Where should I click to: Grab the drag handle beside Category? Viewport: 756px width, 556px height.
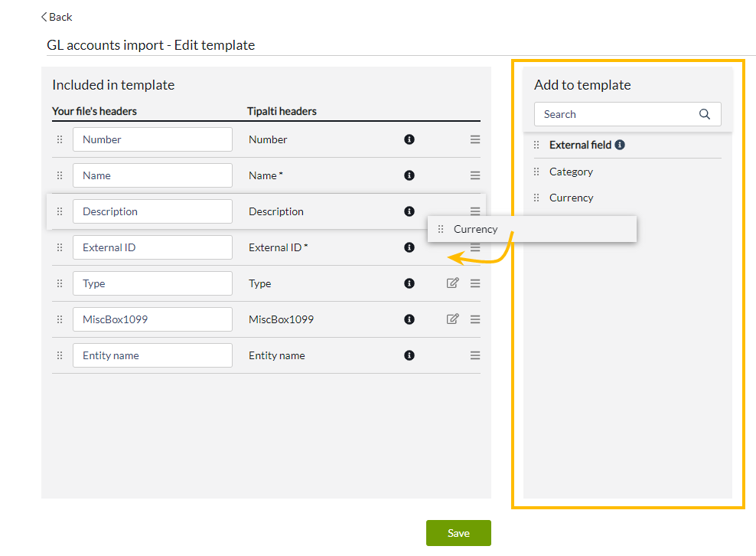[536, 172]
